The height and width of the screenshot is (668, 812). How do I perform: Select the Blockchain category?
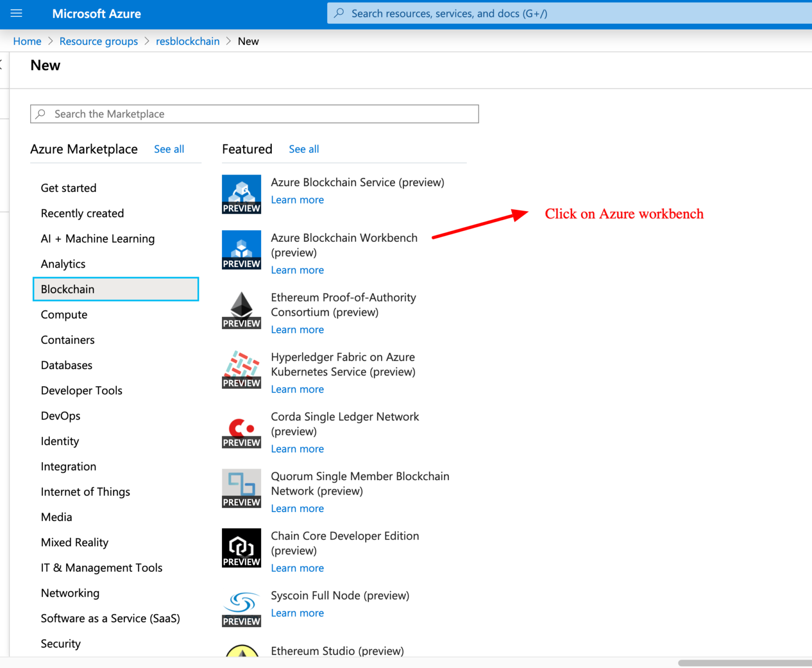pyautogui.click(x=67, y=289)
